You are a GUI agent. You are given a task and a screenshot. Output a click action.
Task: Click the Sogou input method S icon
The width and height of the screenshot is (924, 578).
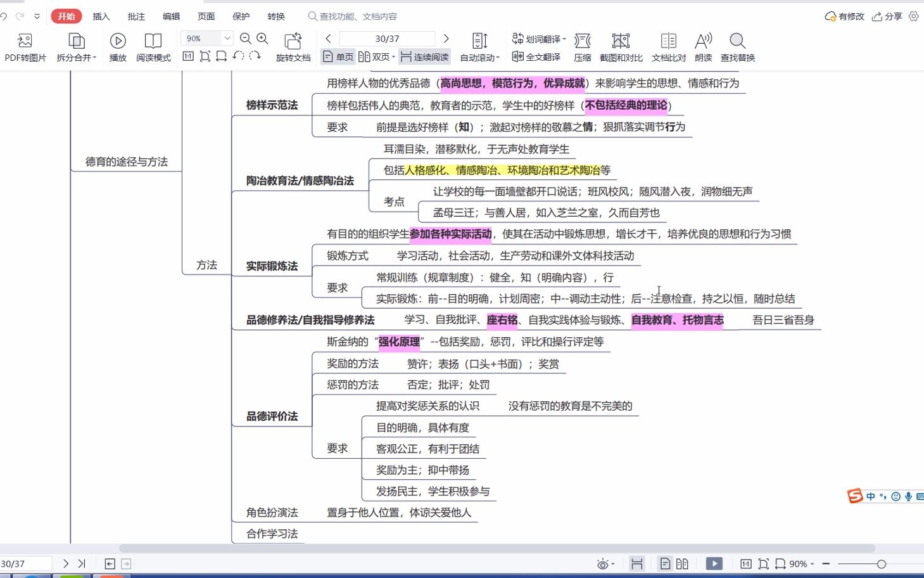coord(856,496)
